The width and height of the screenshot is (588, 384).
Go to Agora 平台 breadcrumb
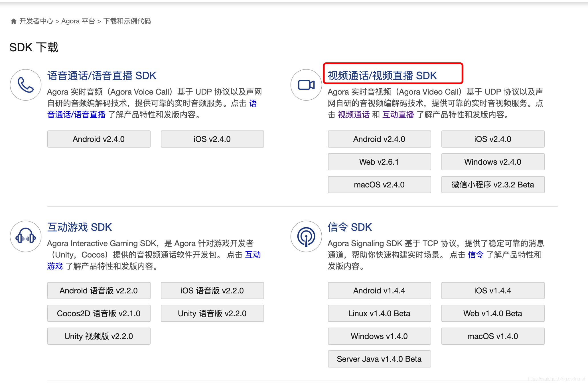click(x=78, y=21)
